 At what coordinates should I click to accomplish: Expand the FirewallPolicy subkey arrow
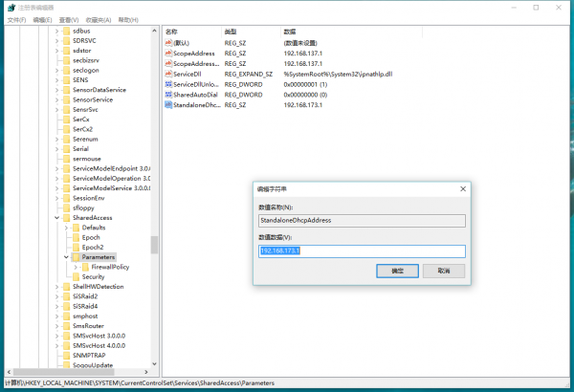pos(76,267)
